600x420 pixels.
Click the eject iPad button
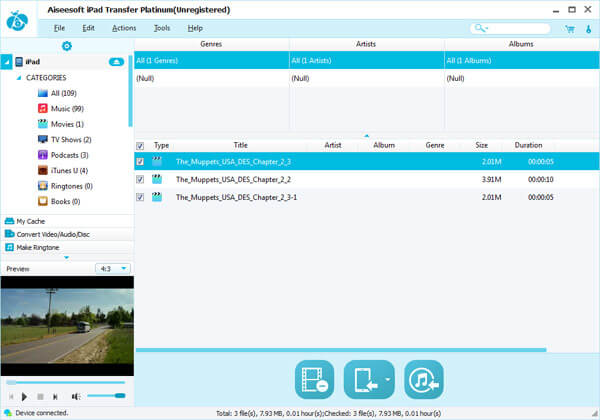tap(116, 62)
